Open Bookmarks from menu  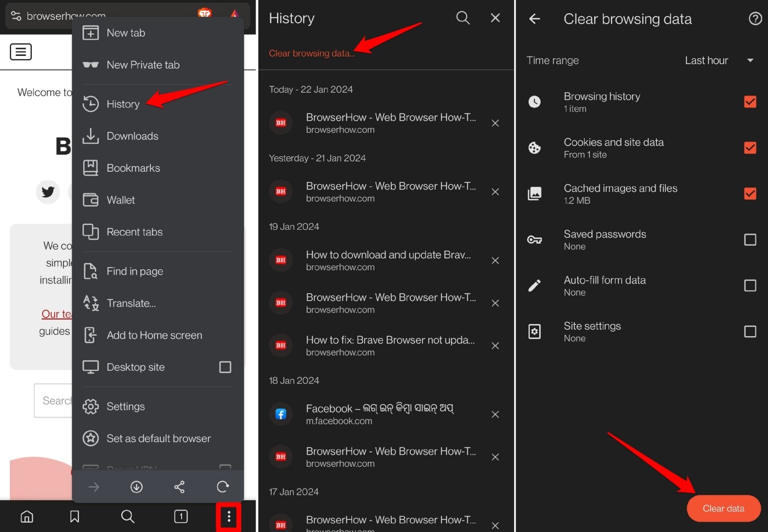click(x=158, y=168)
